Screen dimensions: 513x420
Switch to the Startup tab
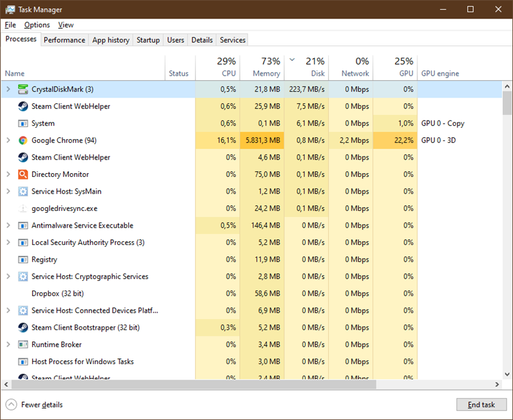(x=147, y=40)
